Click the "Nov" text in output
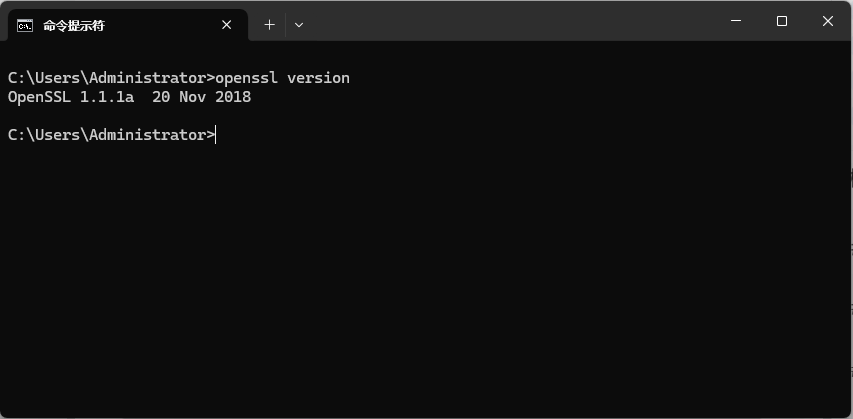The width and height of the screenshot is (853, 419). pos(193,97)
